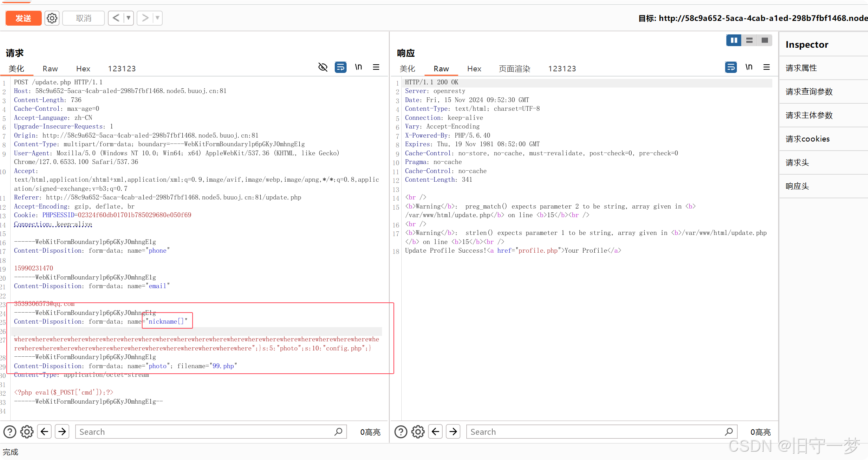
Task: Toggle word wrap icon in response panel
Action: pos(731,67)
